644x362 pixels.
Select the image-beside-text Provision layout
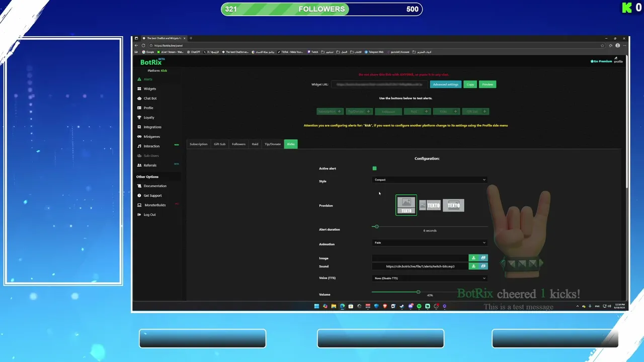pyautogui.click(x=430, y=205)
